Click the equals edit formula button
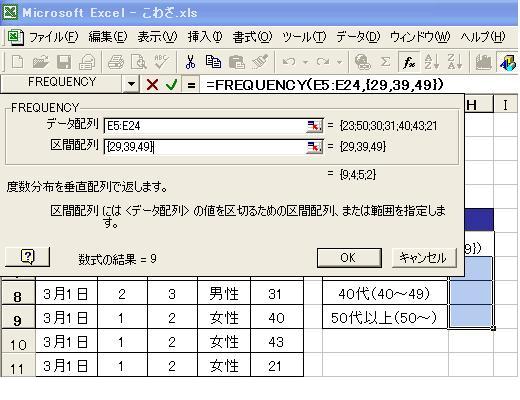The image size is (520, 400). 191,85
